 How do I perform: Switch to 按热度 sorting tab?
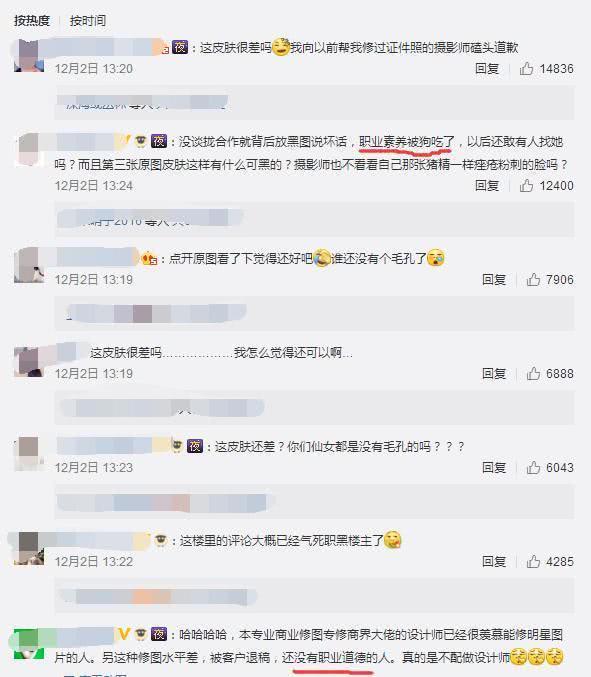coord(32,20)
